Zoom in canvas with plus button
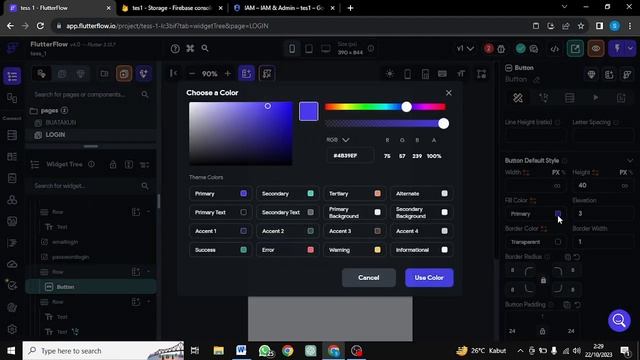The width and height of the screenshot is (640, 360). [x=228, y=74]
